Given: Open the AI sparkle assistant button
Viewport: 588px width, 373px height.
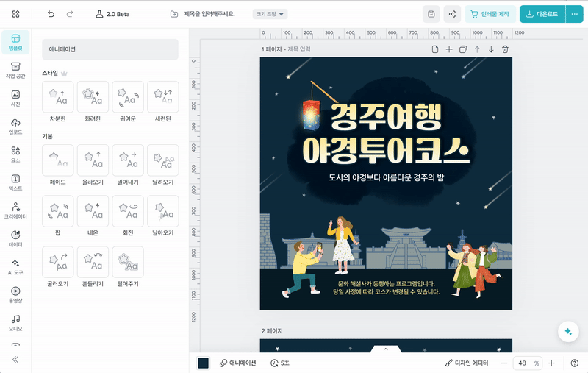Looking at the screenshot, I should [x=568, y=331].
